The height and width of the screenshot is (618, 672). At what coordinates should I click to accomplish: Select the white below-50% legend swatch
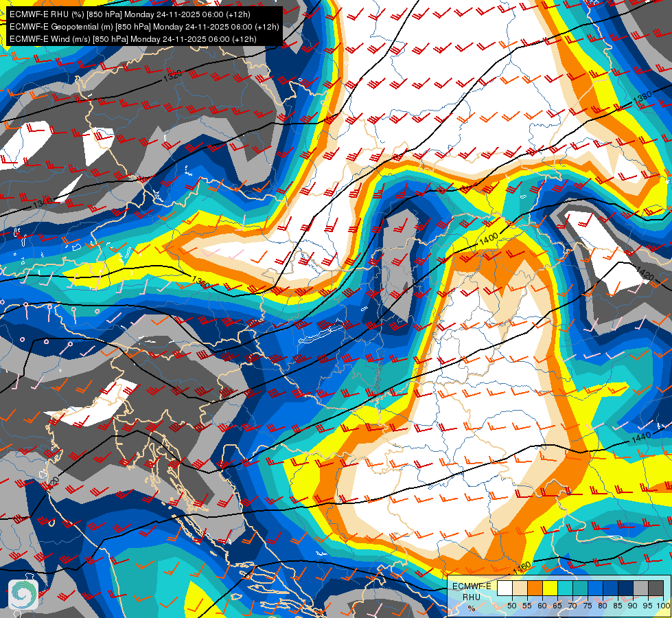coord(505,588)
